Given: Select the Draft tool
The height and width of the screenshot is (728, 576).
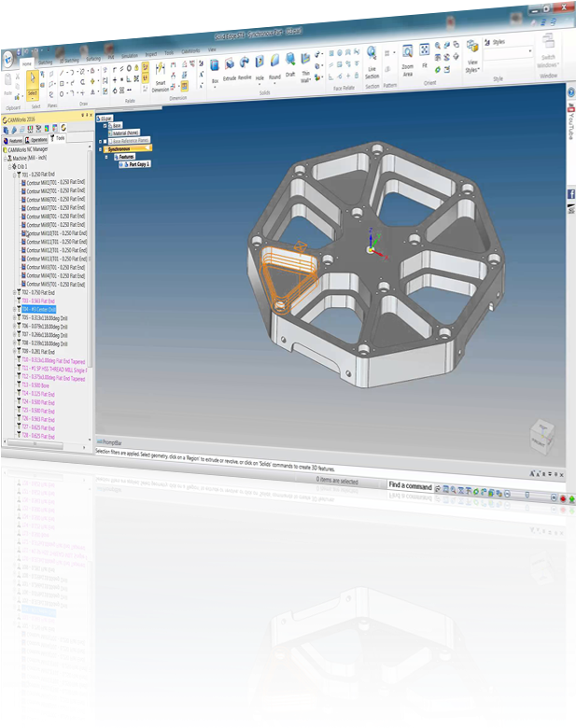Looking at the screenshot, I should pyautogui.click(x=290, y=64).
